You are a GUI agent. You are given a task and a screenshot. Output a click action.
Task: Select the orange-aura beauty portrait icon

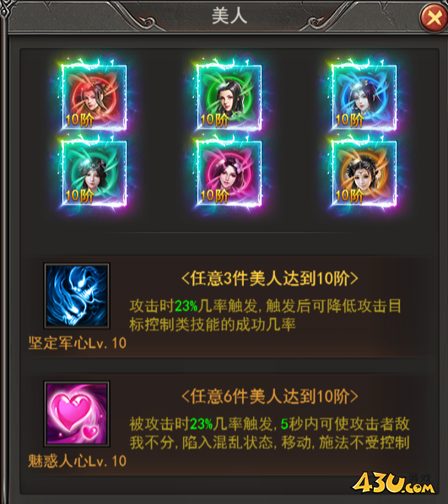point(364,173)
